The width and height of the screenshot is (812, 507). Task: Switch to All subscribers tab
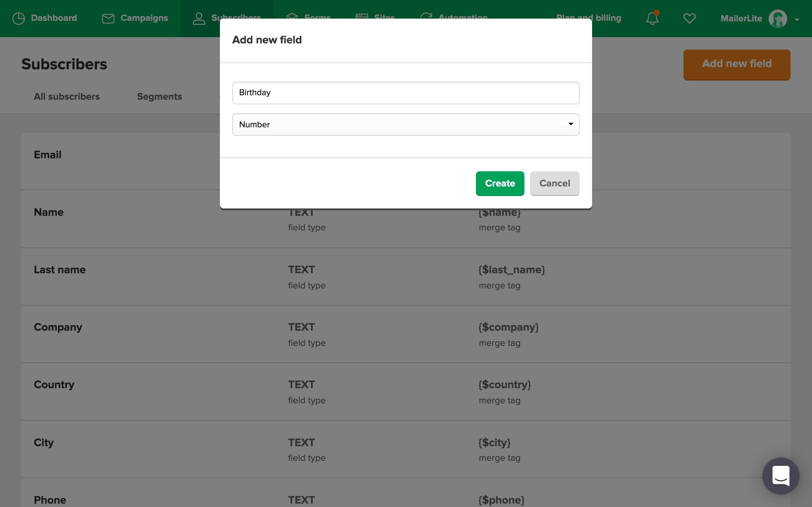click(67, 97)
